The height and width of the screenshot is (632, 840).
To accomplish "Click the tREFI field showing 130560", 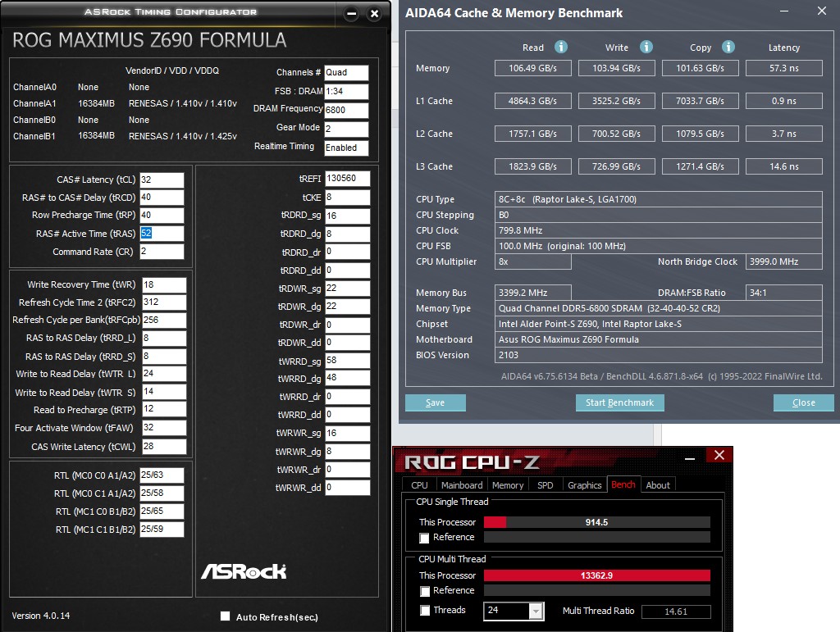I will pyautogui.click(x=347, y=179).
